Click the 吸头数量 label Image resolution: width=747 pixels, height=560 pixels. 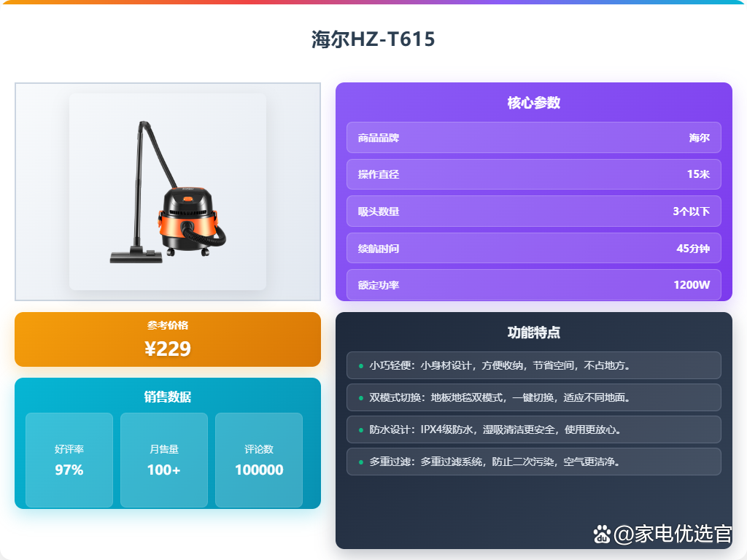(379, 211)
